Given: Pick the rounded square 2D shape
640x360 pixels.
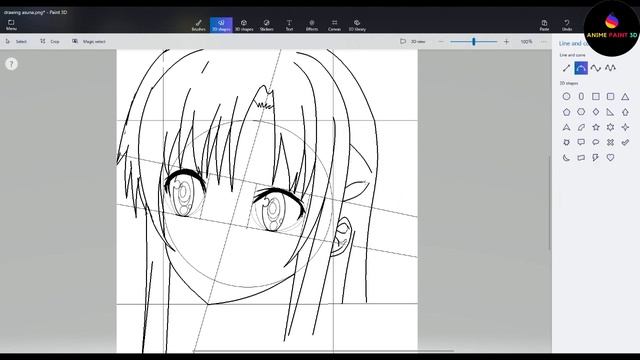Looking at the screenshot, I should tap(611, 97).
